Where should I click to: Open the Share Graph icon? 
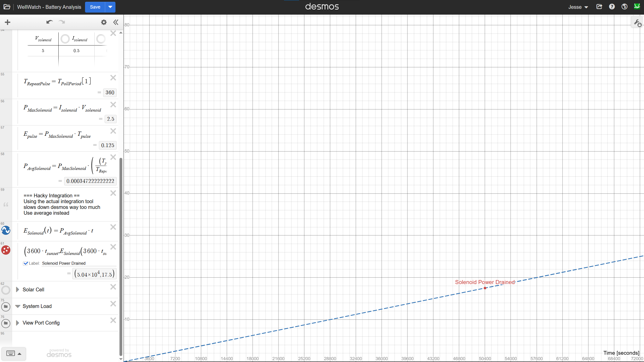pos(599,7)
